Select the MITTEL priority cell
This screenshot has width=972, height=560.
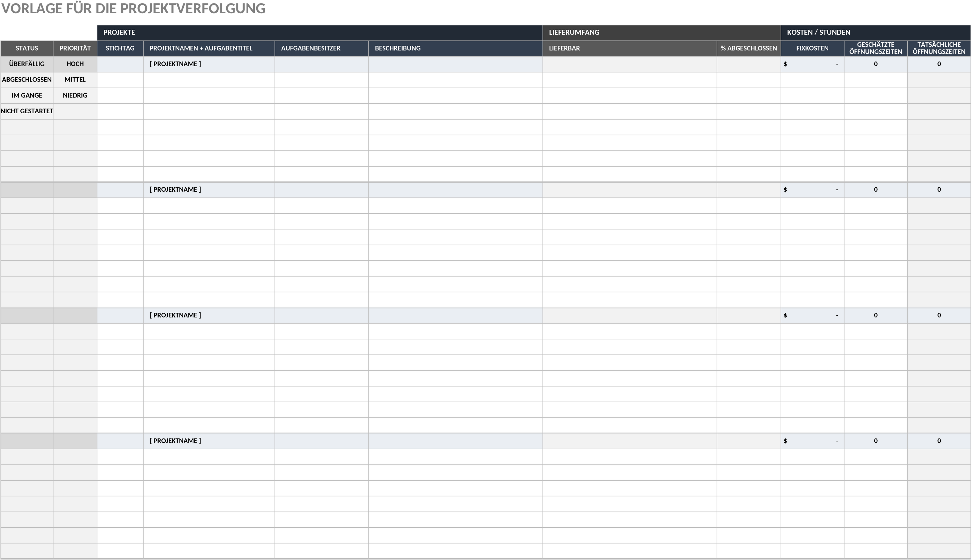[x=75, y=80]
